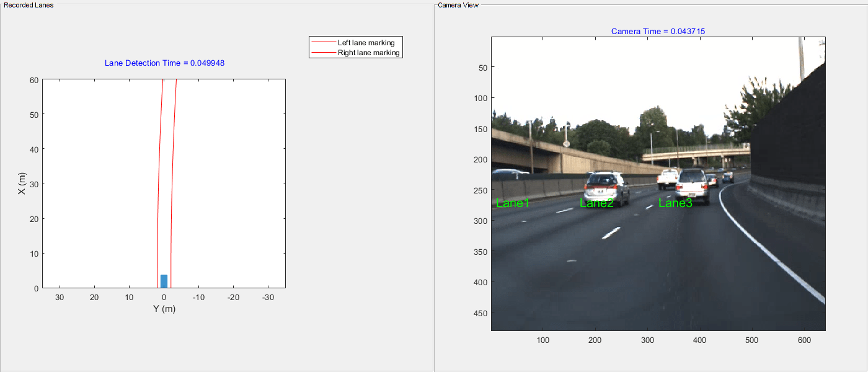The height and width of the screenshot is (372, 868).
Task: Click the green Lane2 label
Action: 596,203
